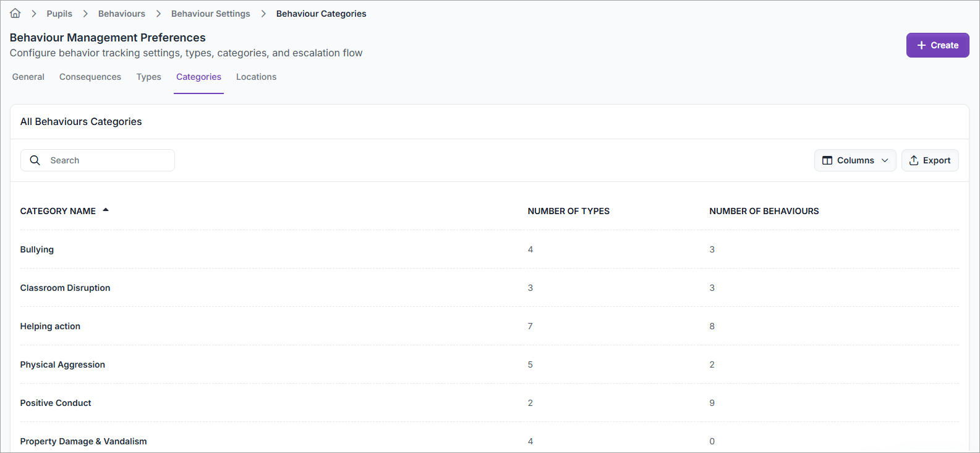Click the plus icon on Create button
The height and width of the screenshot is (453, 980).
(921, 45)
